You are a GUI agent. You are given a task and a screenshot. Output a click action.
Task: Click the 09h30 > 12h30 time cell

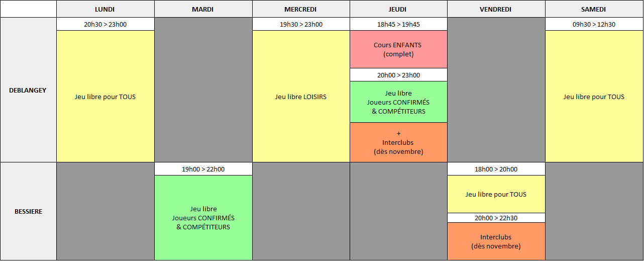pos(594,24)
